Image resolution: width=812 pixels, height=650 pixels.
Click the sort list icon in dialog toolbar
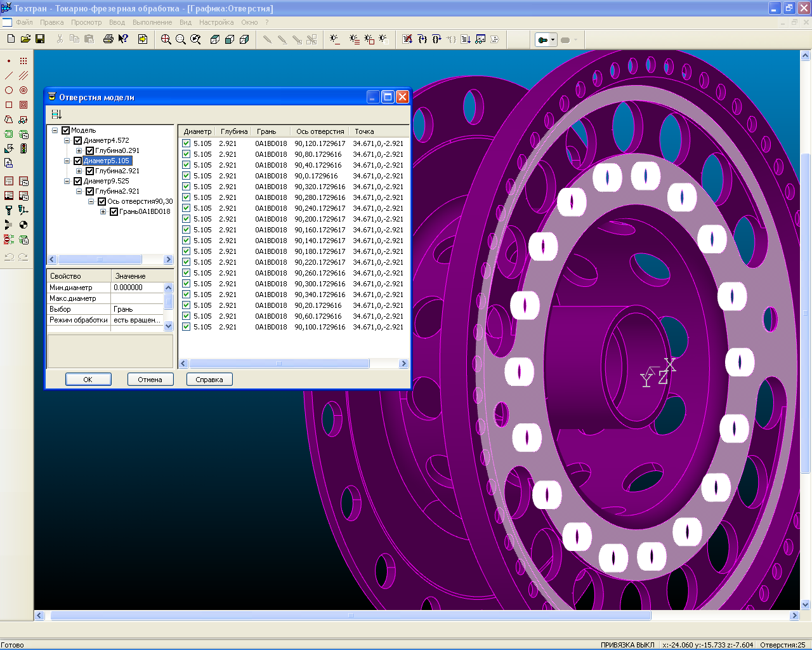coord(56,114)
